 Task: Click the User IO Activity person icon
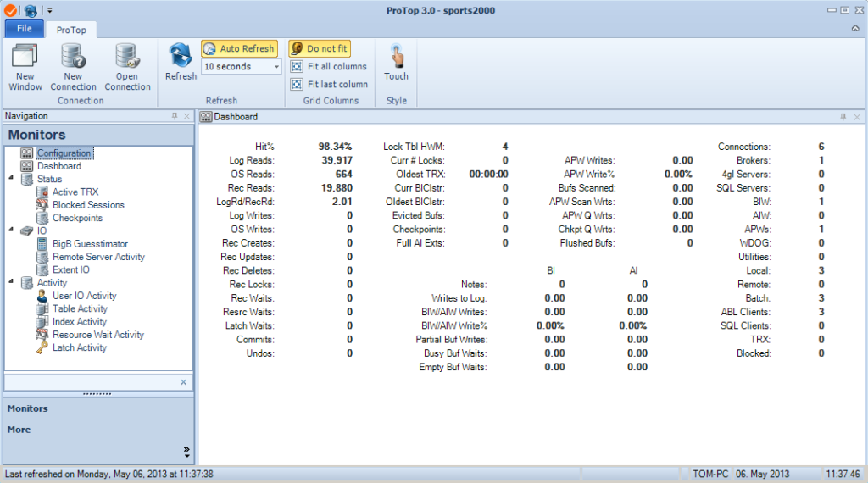[x=42, y=296]
